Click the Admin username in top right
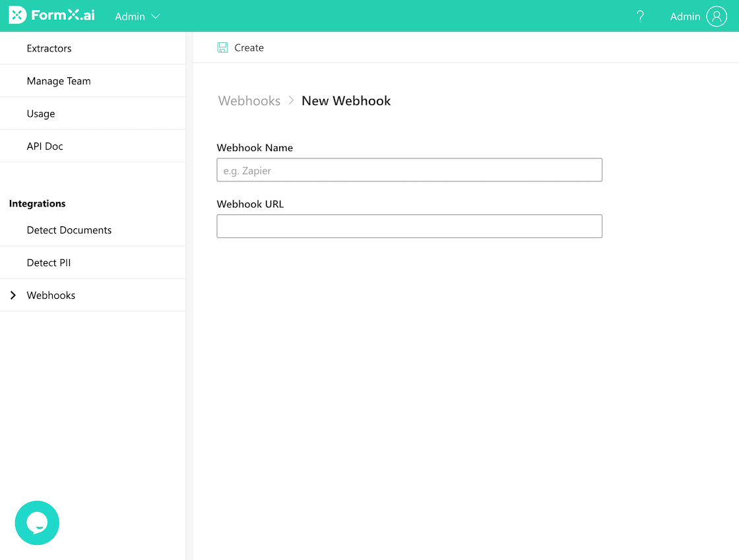Viewport: 739px width, 560px height. pos(684,16)
